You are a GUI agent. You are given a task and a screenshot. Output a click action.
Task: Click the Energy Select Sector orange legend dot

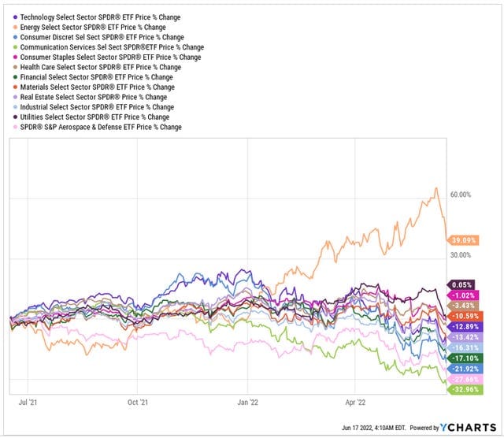pos(15,28)
